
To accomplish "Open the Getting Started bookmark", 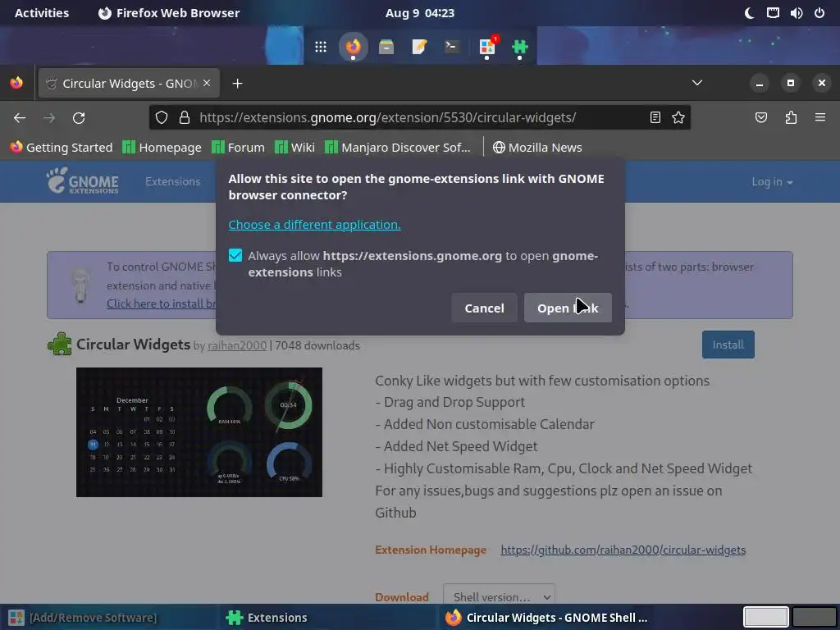I will coord(62,148).
